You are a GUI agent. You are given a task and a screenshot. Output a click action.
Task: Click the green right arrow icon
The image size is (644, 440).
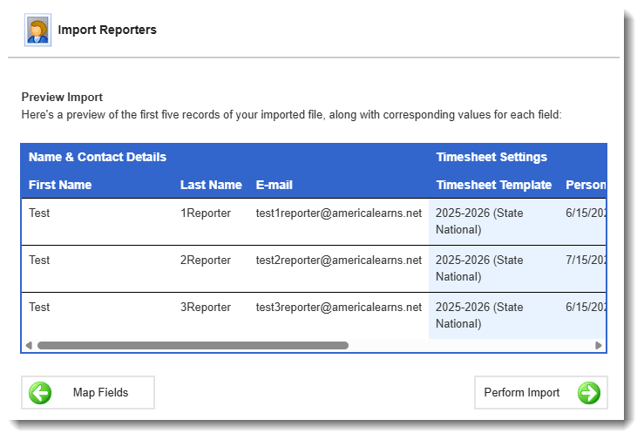pos(590,393)
